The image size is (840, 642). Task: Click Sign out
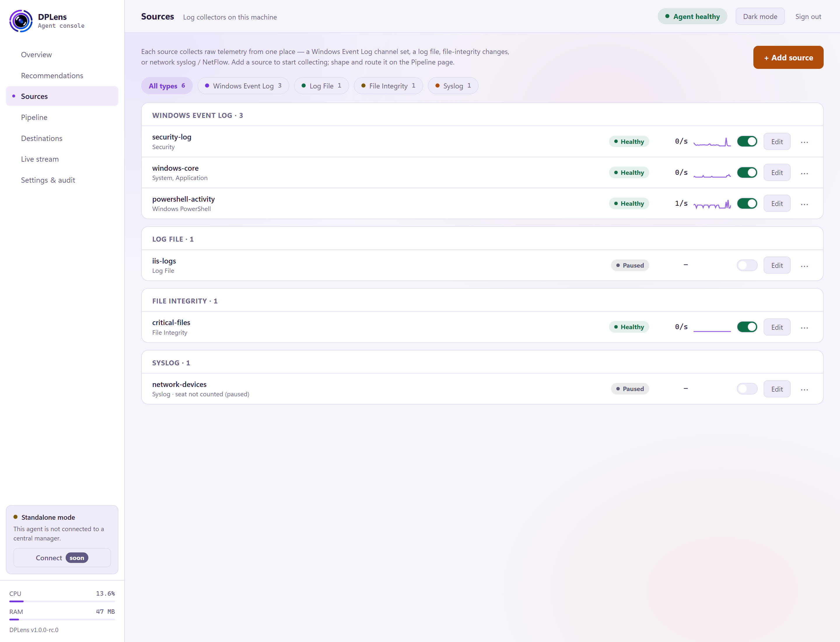(808, 16)
